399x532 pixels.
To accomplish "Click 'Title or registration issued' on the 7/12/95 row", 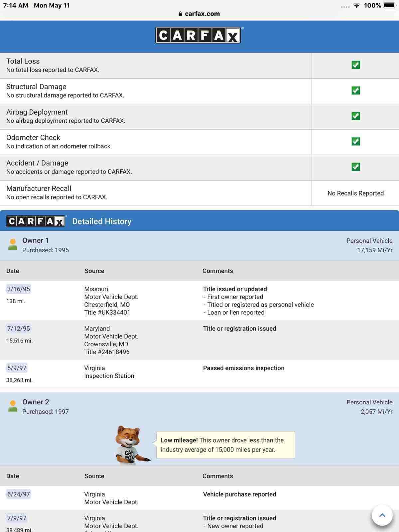I will pyautogui.click(x=240, y=329).
